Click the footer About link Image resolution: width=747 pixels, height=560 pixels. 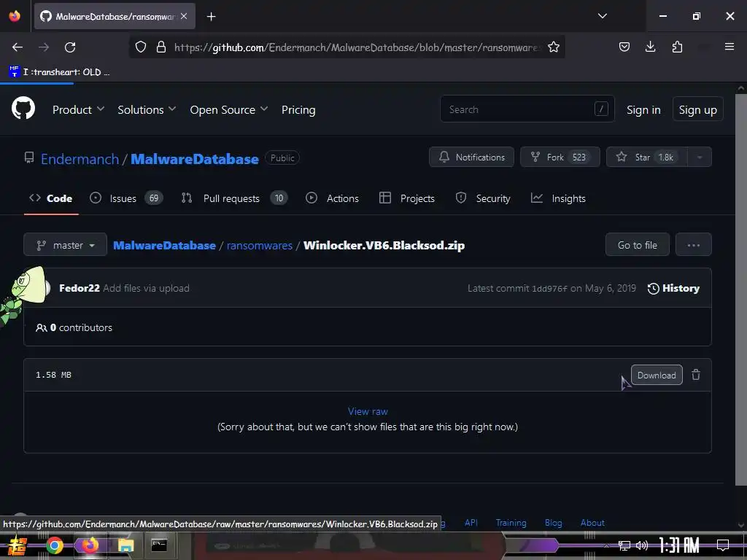(x=592, y=522)
